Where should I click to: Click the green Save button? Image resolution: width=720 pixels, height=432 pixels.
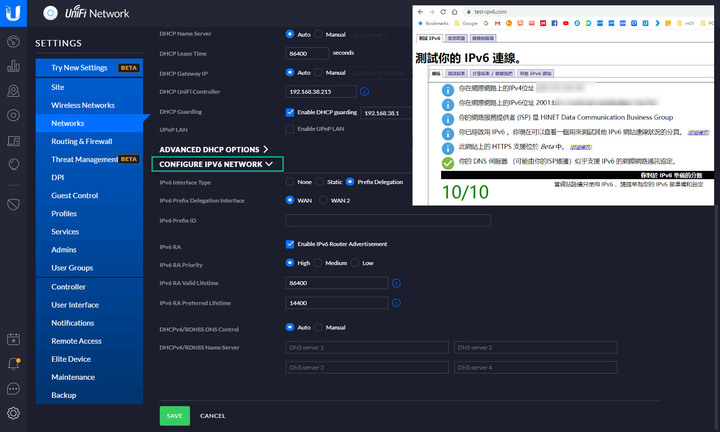coord(174,416)
